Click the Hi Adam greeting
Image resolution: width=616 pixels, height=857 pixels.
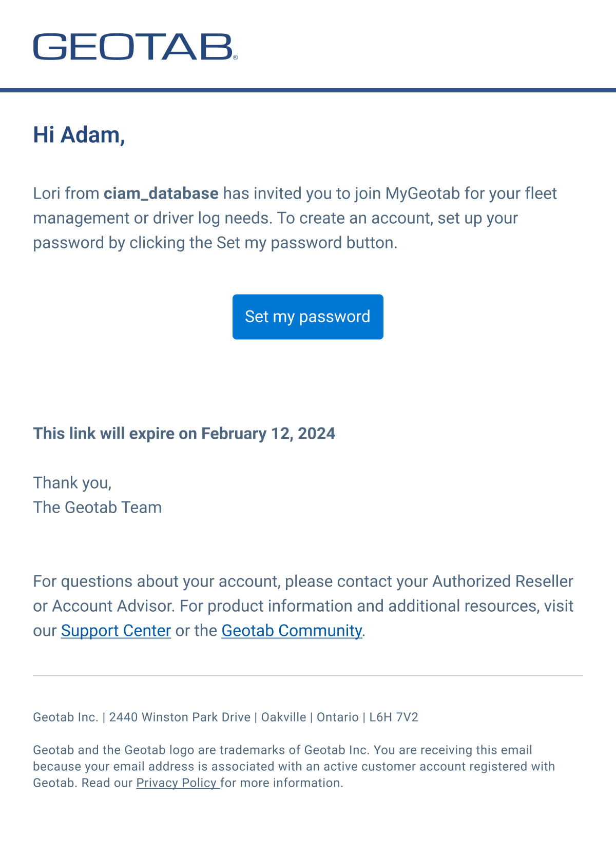tap(80, 135)
